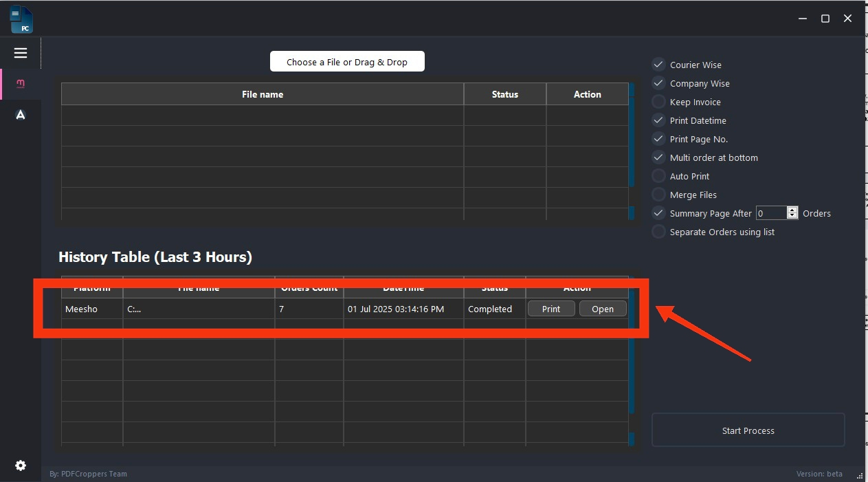Print the completed Meesho history entry
This screenshot has width=868, height=482.
tap(551, 309)
